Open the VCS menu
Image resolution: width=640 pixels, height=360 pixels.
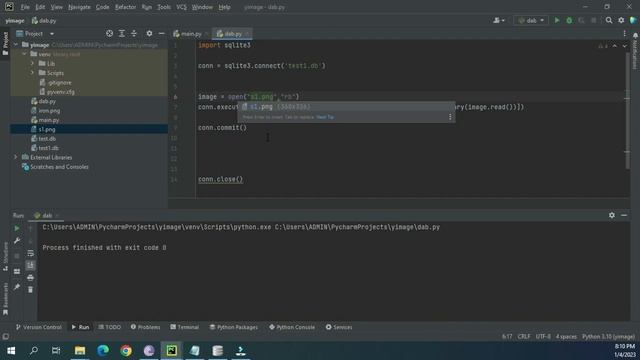point(182,7)
